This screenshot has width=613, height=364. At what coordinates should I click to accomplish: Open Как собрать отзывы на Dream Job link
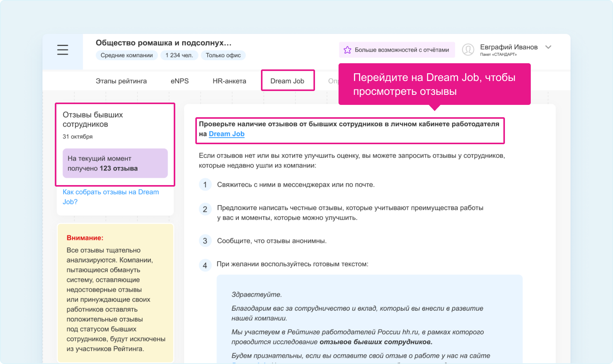point(111,197)
